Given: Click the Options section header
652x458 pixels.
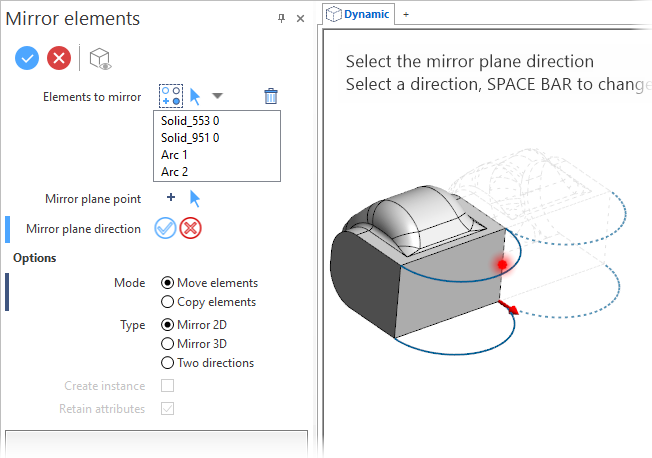Looking at the screenshot, I should pyautogui.click(x=35, y=258).
